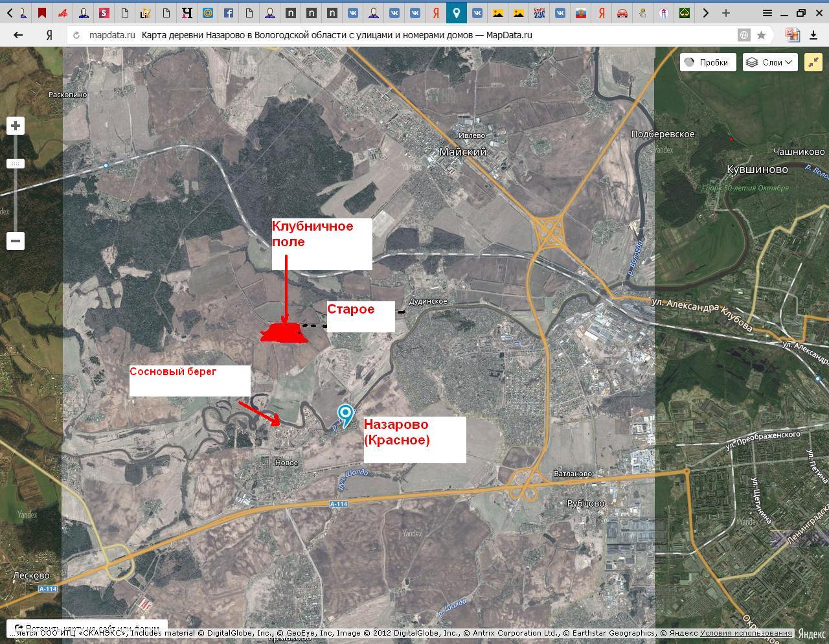Switch to the Mail.ru @ tab

coord(208,13)
